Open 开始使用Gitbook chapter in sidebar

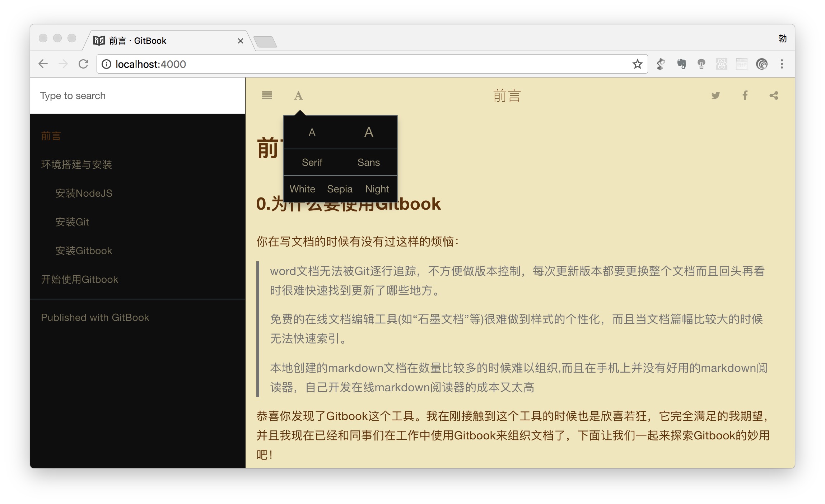[x=79, y=280]
